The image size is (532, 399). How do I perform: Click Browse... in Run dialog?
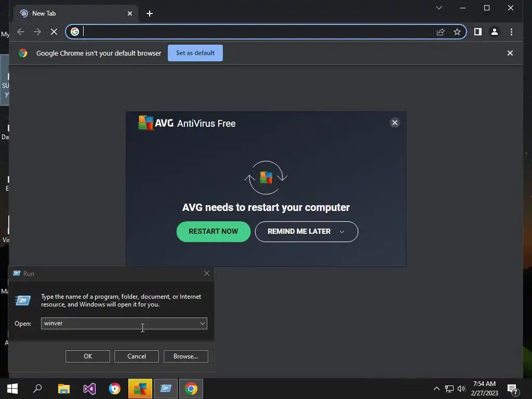[185, 356]
